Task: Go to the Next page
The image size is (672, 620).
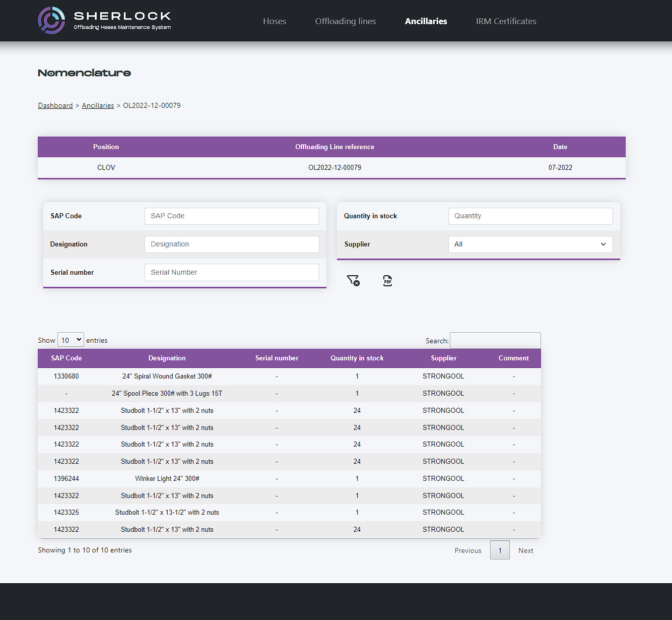Action: tap(526, 550)
